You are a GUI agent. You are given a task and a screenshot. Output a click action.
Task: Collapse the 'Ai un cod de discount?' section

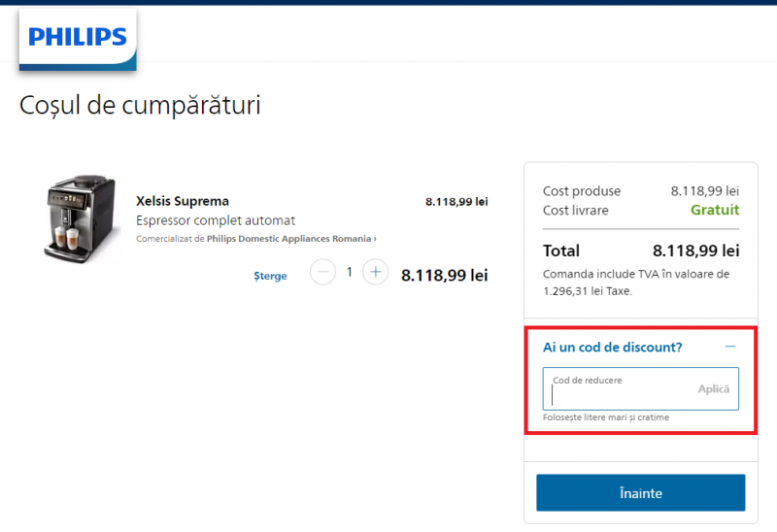pos(730,347)
